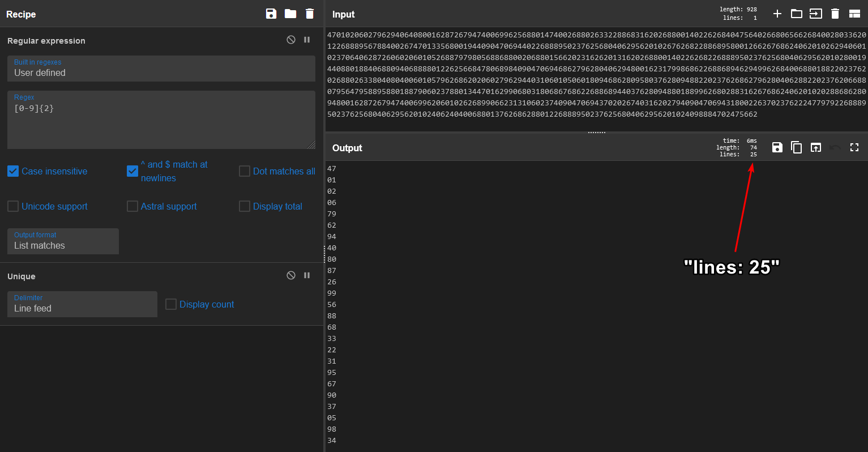The width and height of the screenshot is (868, 452).
Task: Open the Output format dropdown
Action: pos(63,241)
